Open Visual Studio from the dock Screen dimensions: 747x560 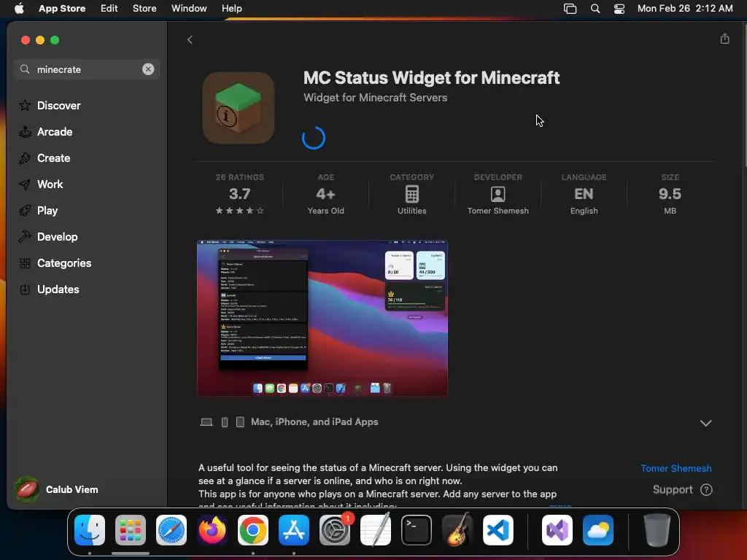click(557, 530)
